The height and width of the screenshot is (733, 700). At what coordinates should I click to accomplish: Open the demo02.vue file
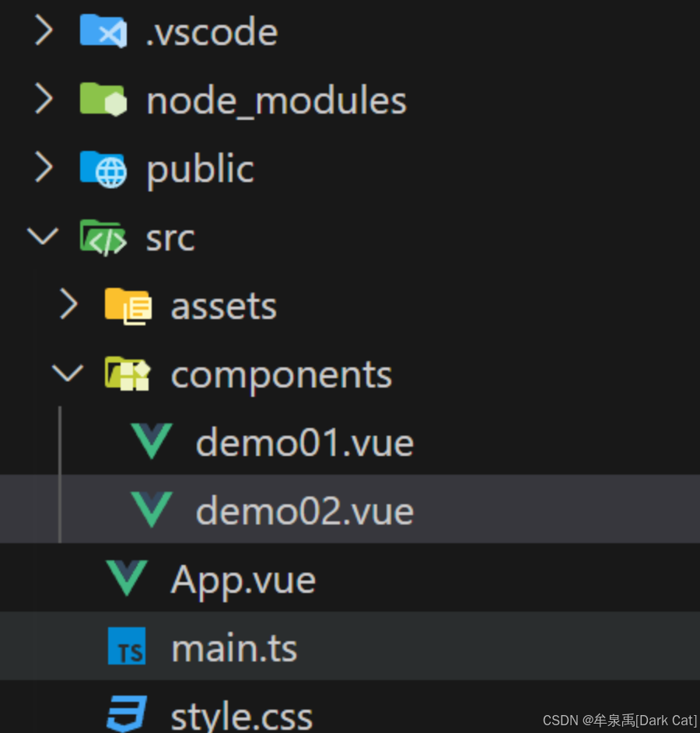[x=305, y=510]
